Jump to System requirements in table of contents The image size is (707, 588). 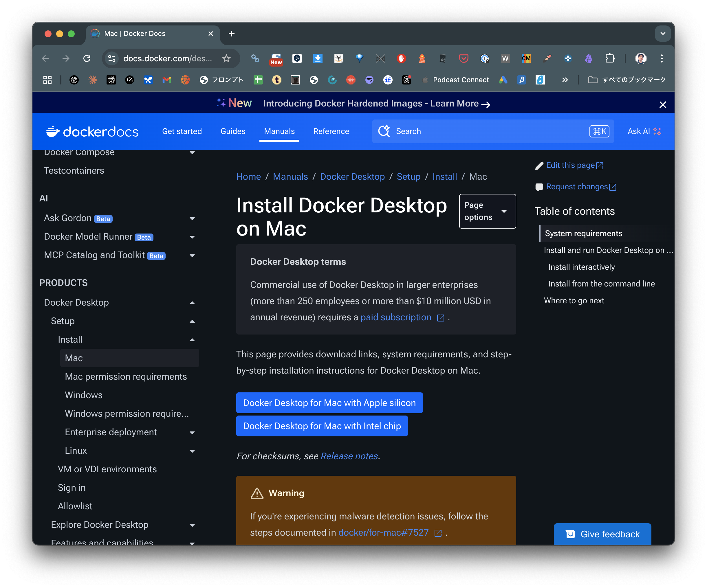[x=583, y=234]
